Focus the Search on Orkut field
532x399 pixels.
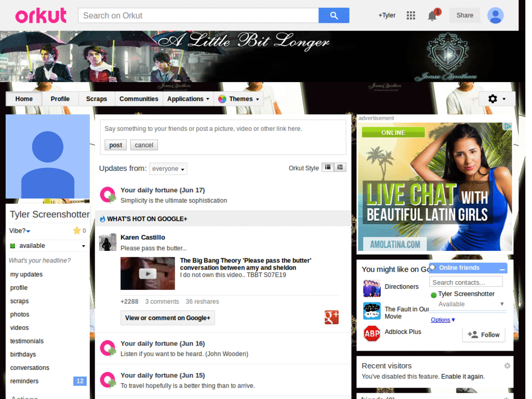[x=198, y=16]
